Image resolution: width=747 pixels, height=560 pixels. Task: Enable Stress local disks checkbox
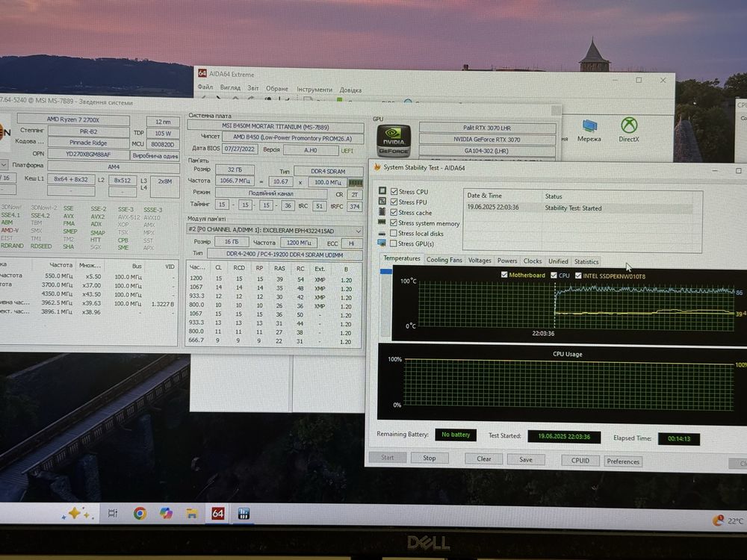pyautogui.click(x=394, y=233)
